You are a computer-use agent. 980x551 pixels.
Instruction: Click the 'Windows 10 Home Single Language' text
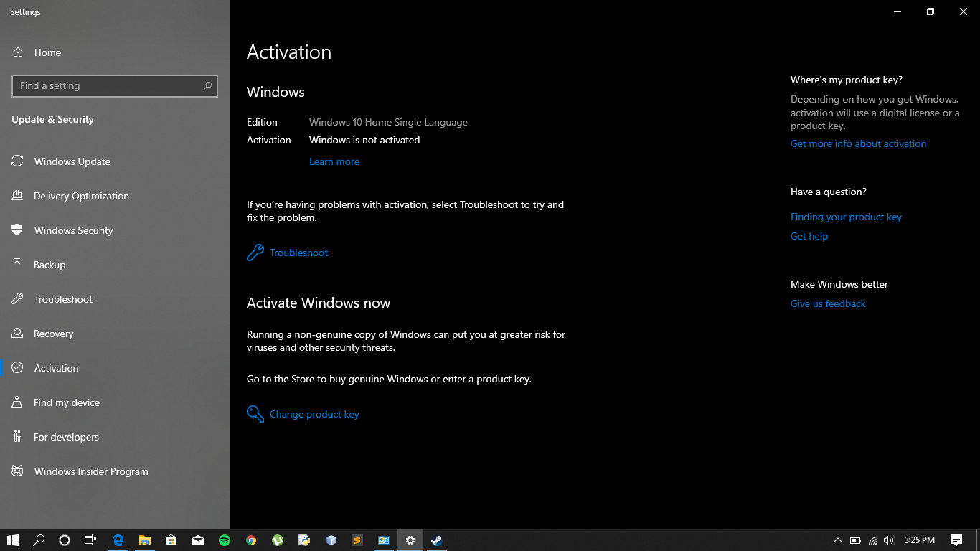tap(388, 122)
